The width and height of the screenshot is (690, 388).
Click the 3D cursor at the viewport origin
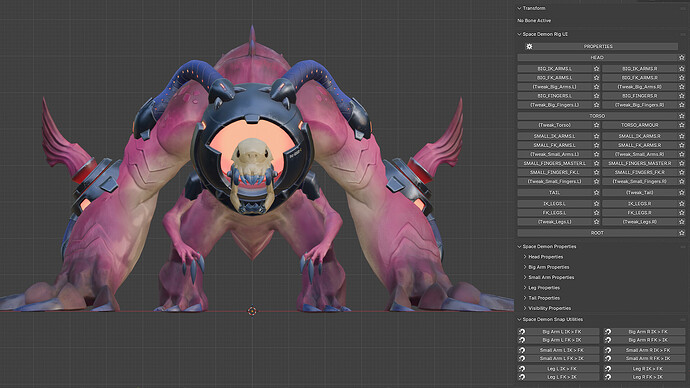(252, 311)
